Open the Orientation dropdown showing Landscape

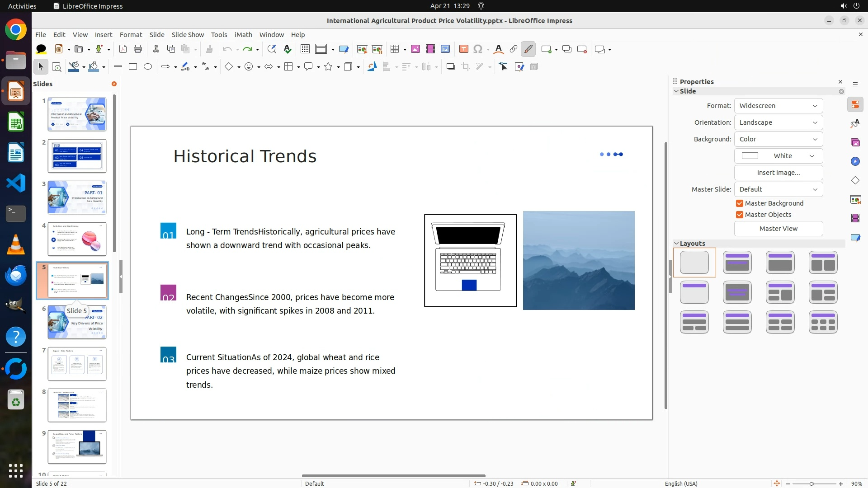click(x=778, y=122)
